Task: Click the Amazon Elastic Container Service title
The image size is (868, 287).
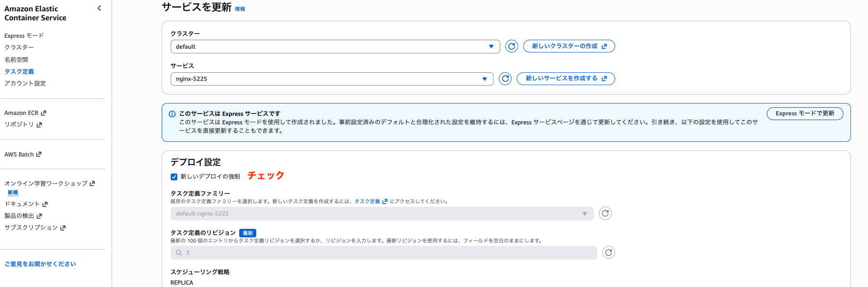Action: coord(35,13)
